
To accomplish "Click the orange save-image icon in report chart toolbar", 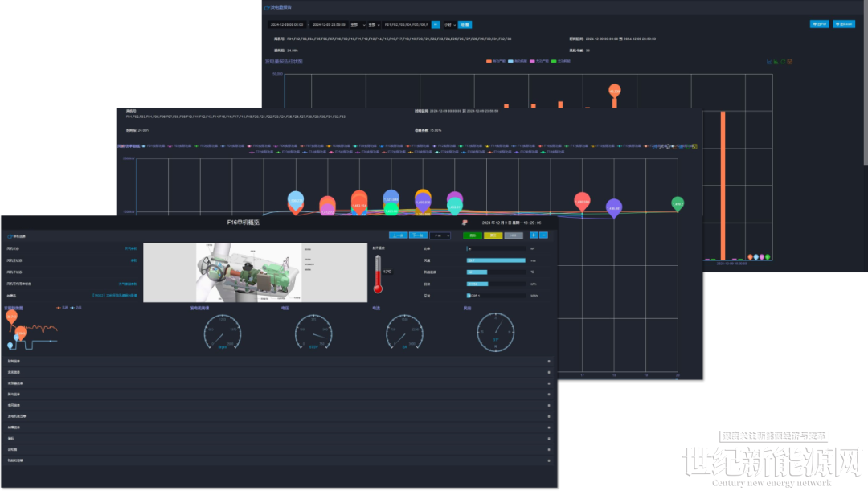I will coord(791,61).
